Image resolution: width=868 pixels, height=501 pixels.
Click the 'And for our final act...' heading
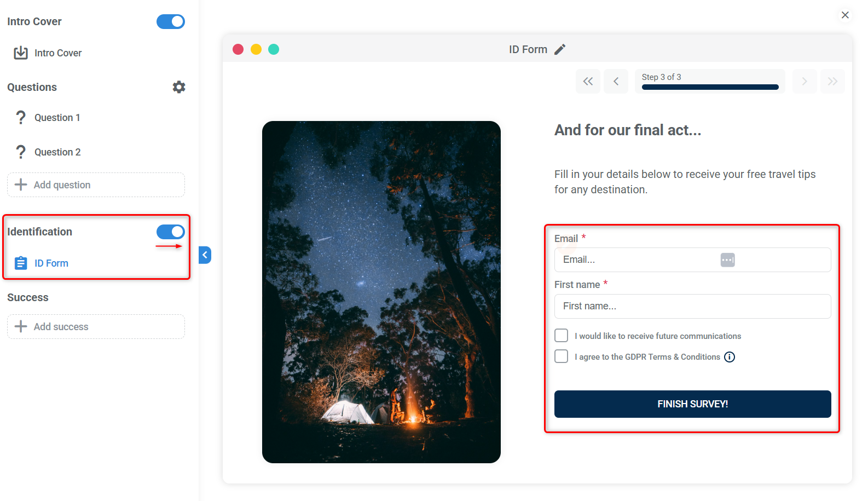628,130
